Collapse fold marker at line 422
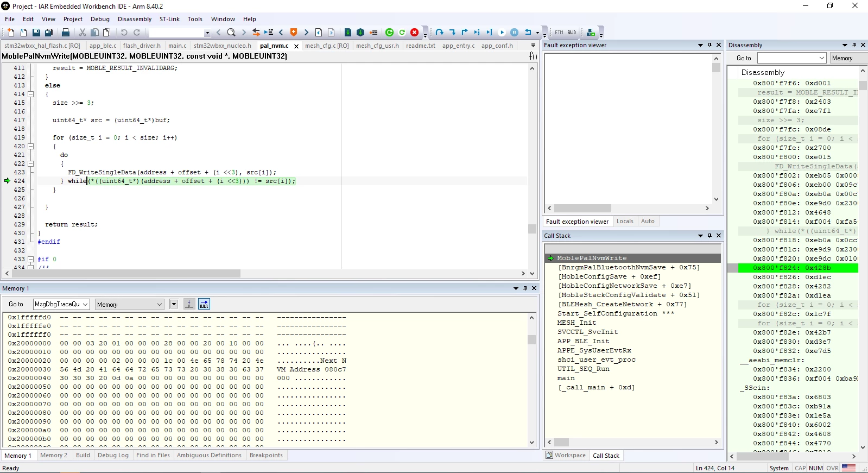868x473 pixels. [x=31, y=163]
